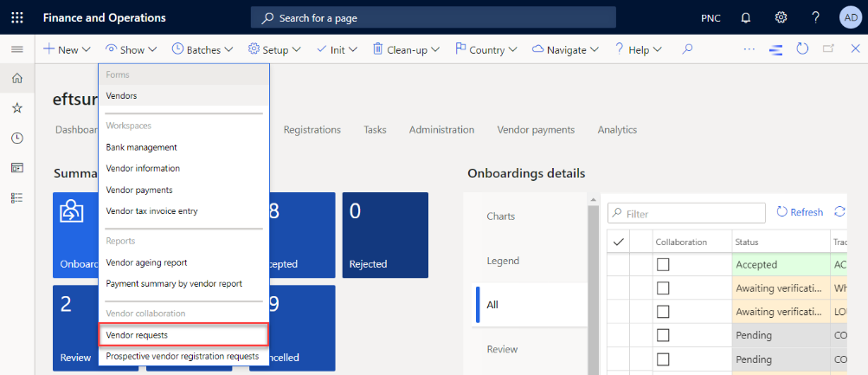The width and height of the screenshot is (868, 375).
Task: Select Vendor payments in Show menu
Action: [183, 190]
